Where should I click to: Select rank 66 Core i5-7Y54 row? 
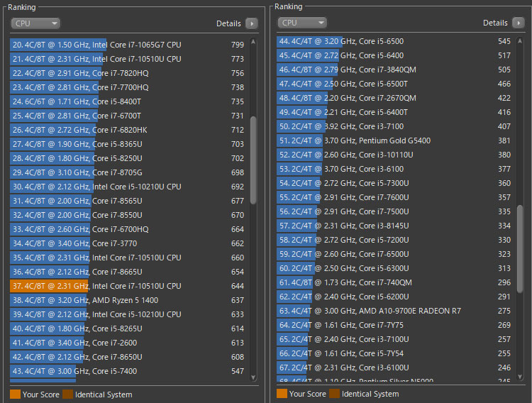(395, 354)
